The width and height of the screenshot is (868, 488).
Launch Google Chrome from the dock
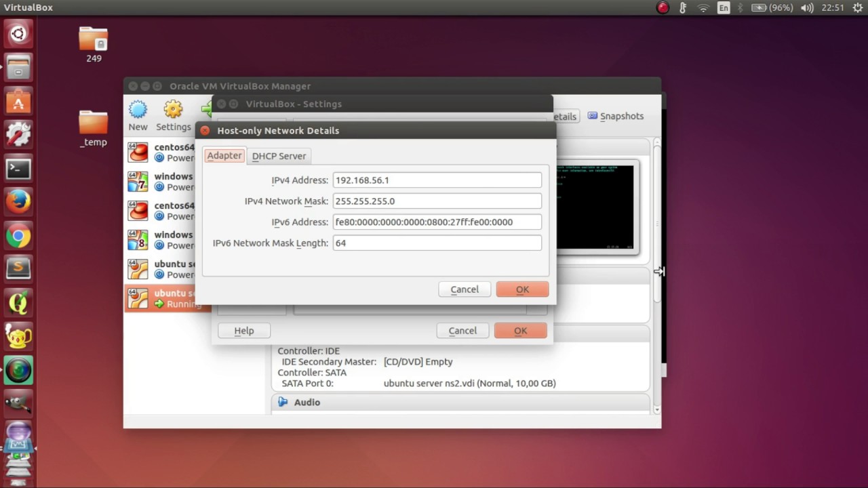coord(18,236)
